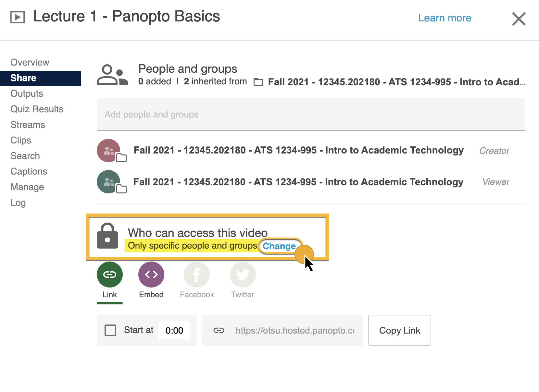Select the purple Embed icon
539x392 pixels.
point(151,275)
